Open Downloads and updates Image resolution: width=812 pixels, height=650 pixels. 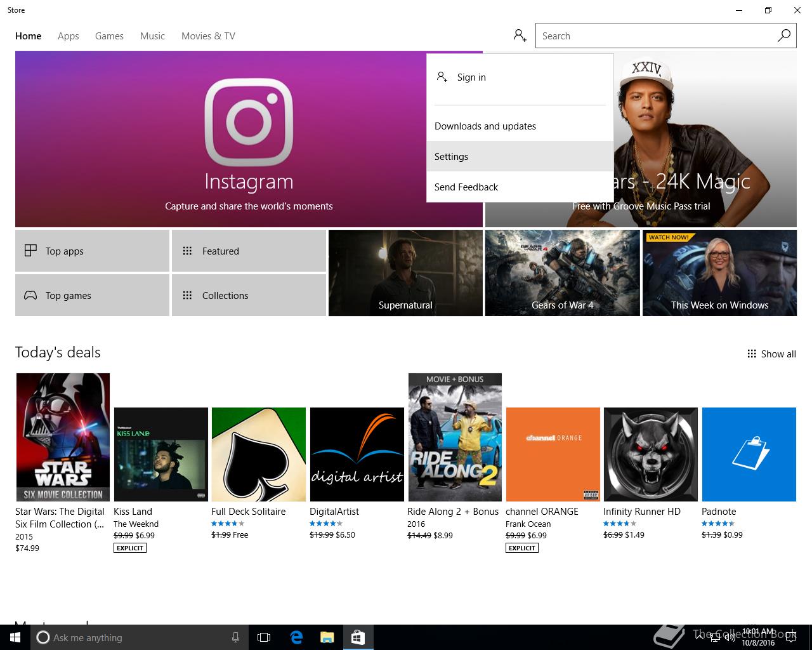point(520,126)
